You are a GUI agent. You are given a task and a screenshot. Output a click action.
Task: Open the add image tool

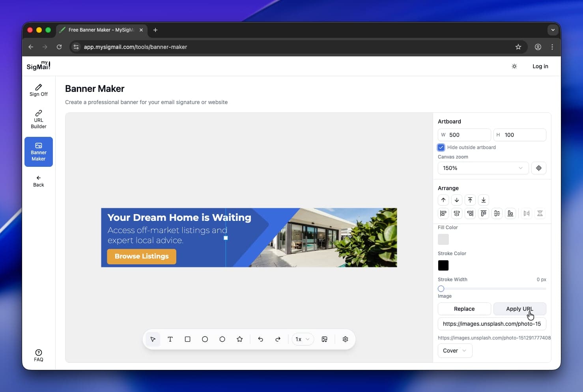(324, 339)
